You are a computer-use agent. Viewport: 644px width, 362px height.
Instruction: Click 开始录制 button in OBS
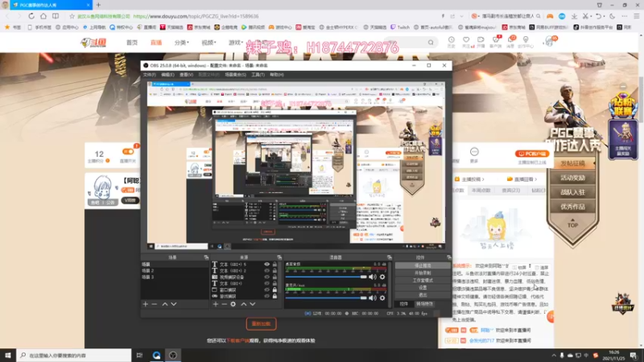(423, 274)
